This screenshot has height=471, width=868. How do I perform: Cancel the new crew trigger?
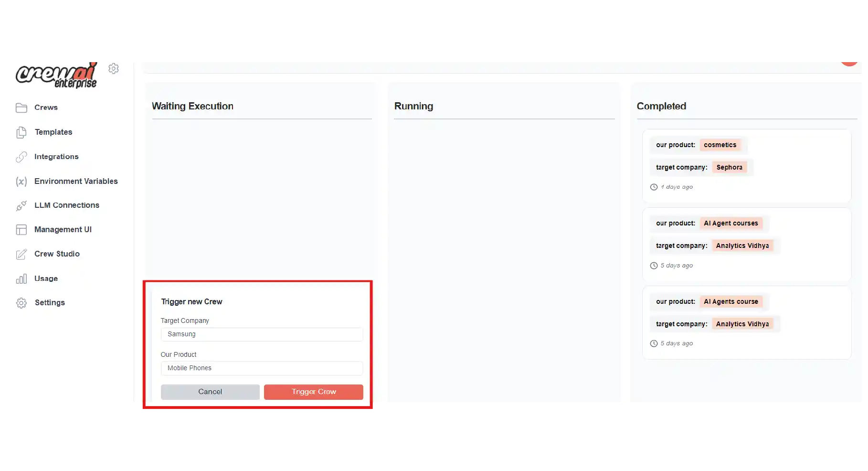[x=210, y=392]
